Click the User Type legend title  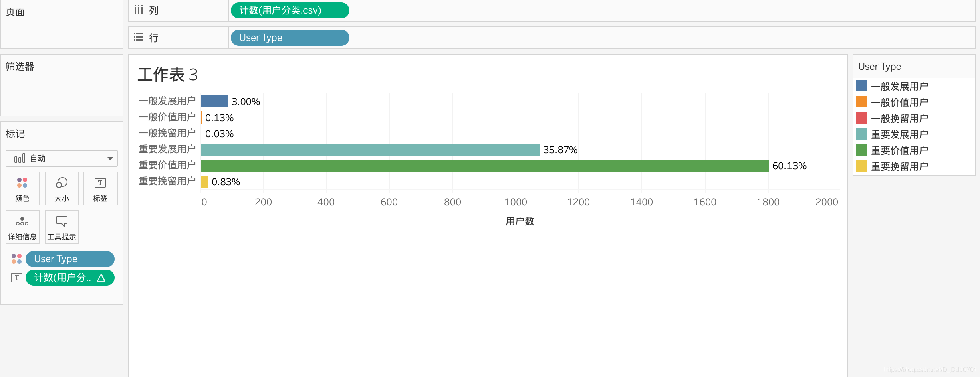[x=879, y=67]
